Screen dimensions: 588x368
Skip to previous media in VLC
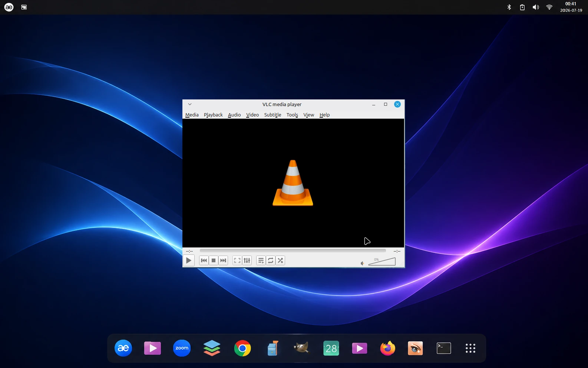pyautogui.click(x=204, y=260)
